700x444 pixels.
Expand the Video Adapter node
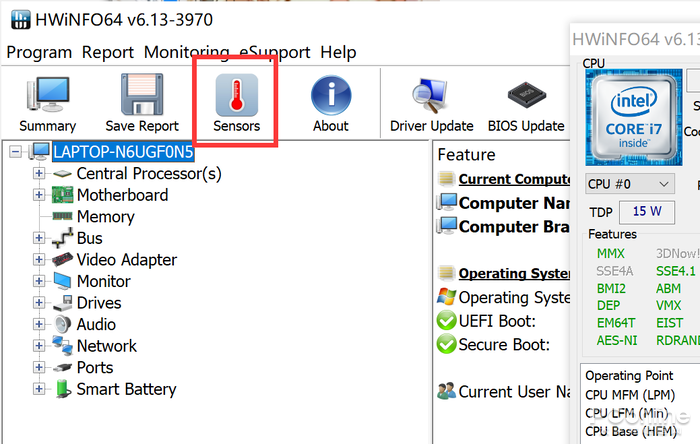(x=39, y=260)
